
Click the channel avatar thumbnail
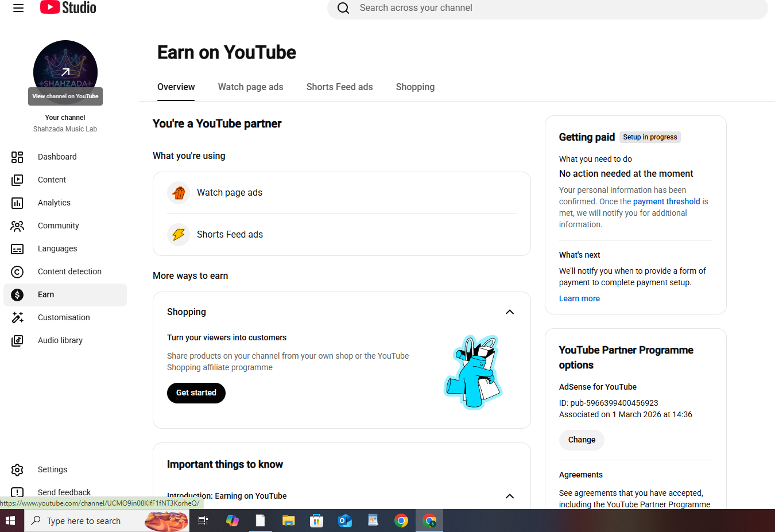coord(65,72)
